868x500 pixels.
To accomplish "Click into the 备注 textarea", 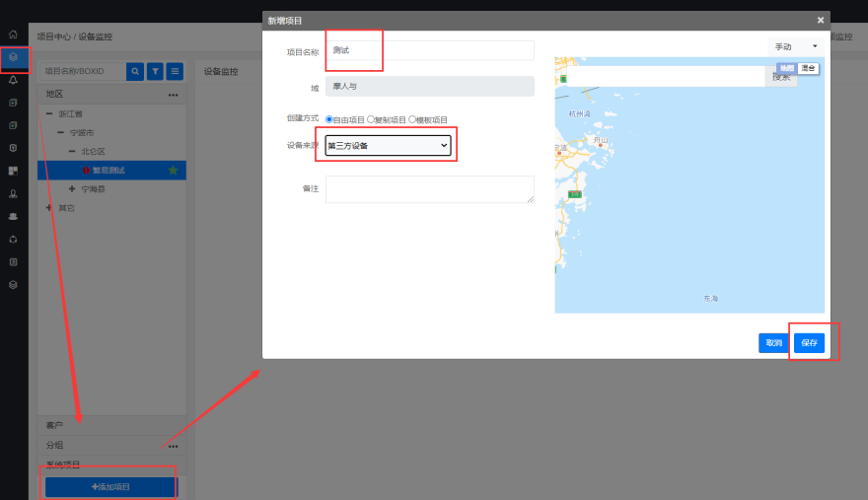I will [x=430, y=189].
